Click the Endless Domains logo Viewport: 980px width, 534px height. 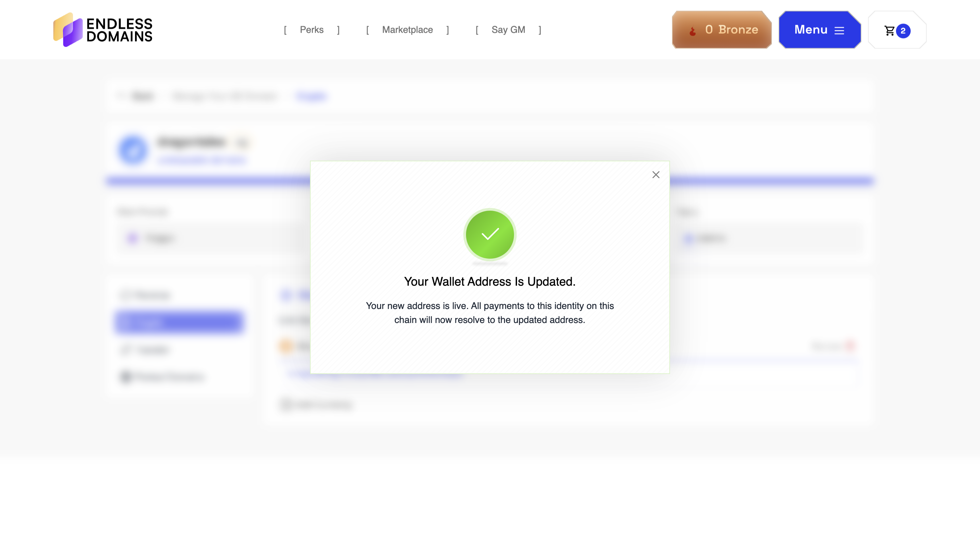coord(103,30)
